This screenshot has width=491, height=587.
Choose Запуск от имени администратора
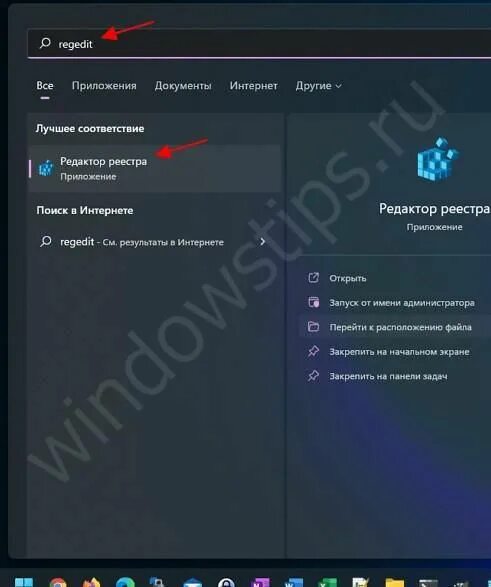pyautogui.click(x=402, y=302)
